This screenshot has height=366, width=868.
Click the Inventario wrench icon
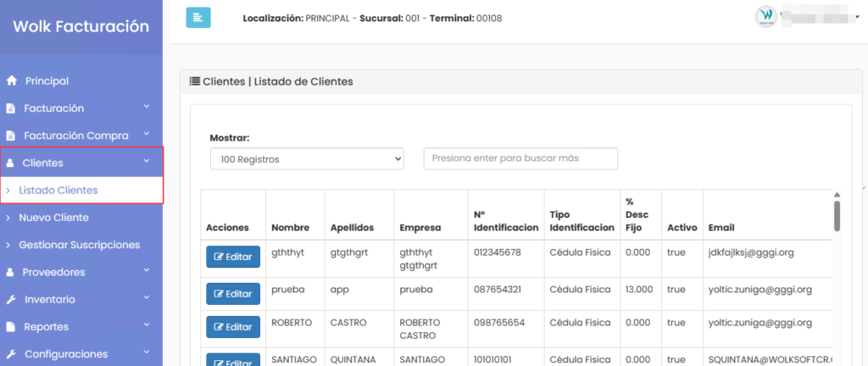(11, 300)
